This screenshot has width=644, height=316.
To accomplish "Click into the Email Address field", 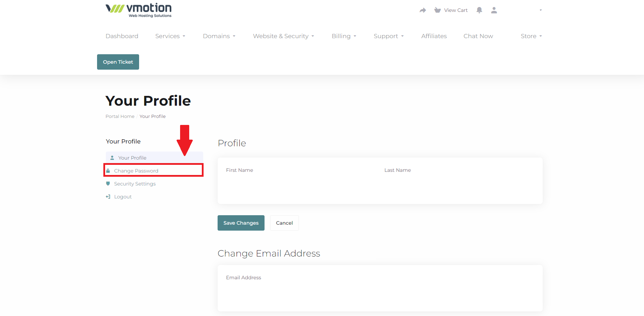I will pyautogui.click(x=380, y=293).
